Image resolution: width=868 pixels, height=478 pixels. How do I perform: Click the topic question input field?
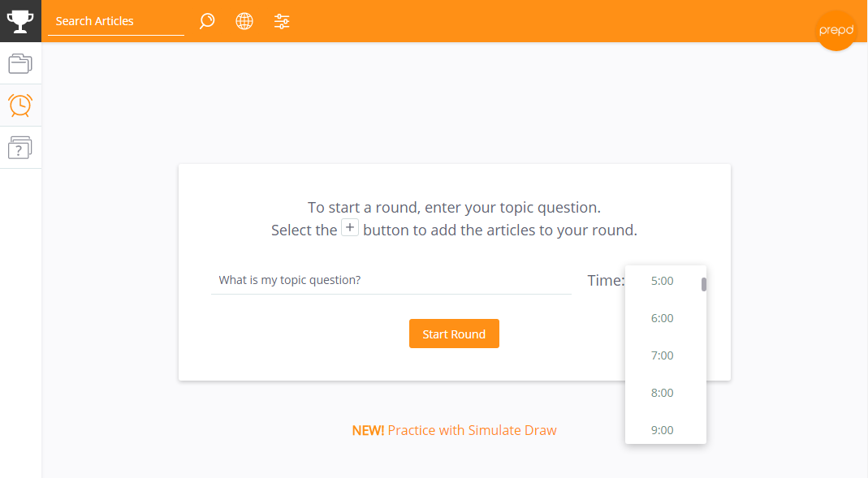(391, 280)
